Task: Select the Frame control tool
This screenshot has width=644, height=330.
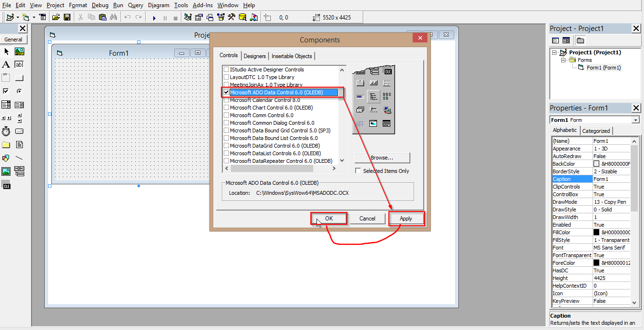Action: coord(6,78)
